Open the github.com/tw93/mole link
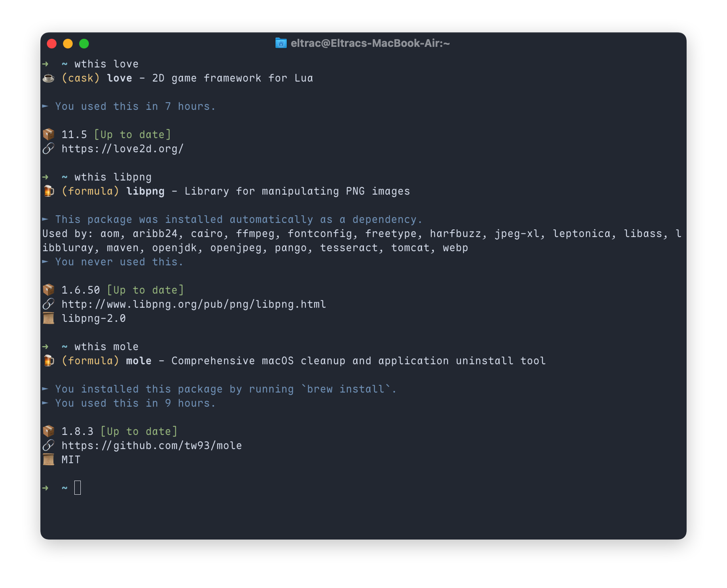The width and height of the screenshot is (727, 588). point(151,445)
